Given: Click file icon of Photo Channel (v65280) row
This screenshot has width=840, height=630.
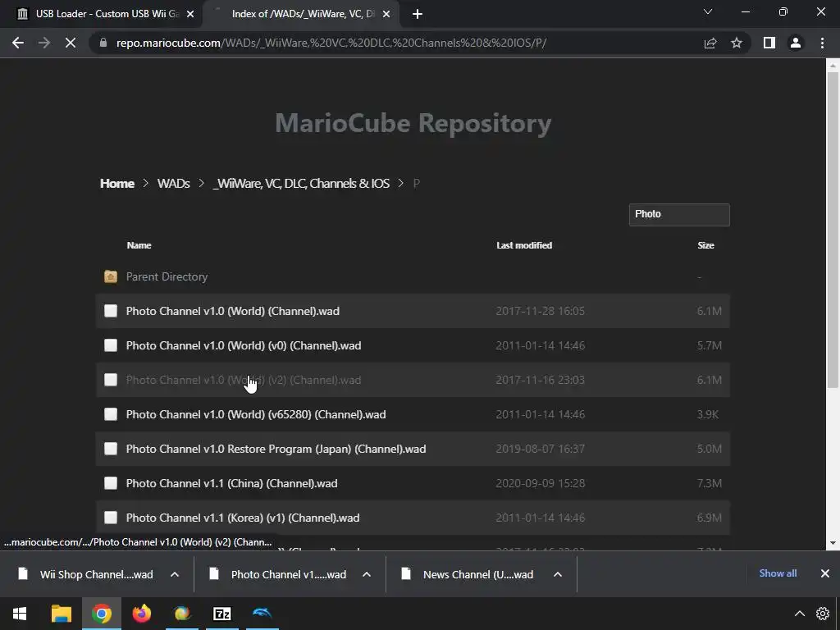Looking at the screenshot, I should click(111, 414).
